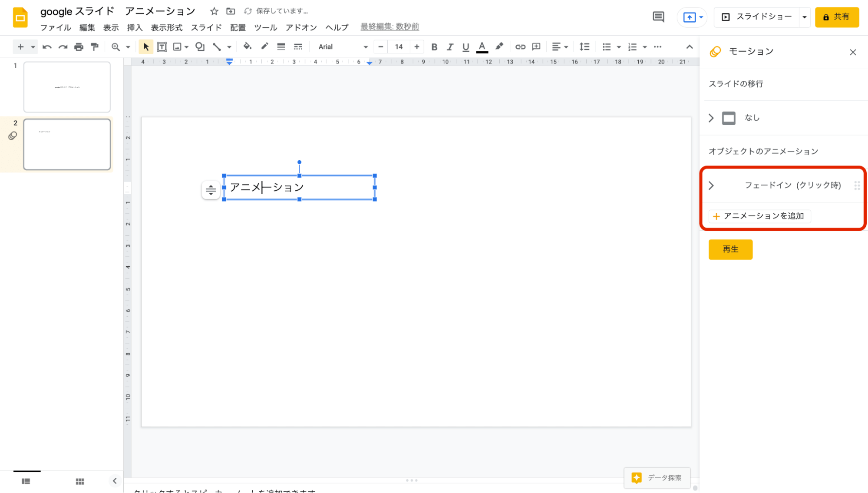Increase font size with plus button
Viewport: 868px width, 493px height.
[x=417, y=47]
